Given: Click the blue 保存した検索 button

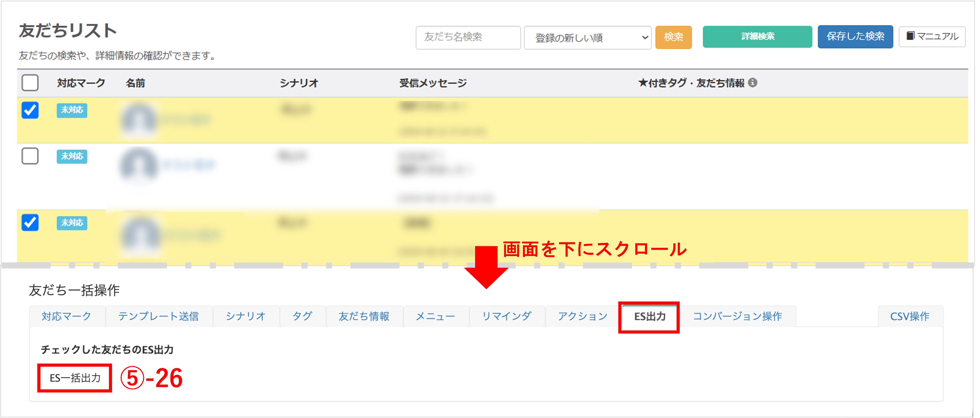Looking at the screenshot, I should tap(855, 37).
